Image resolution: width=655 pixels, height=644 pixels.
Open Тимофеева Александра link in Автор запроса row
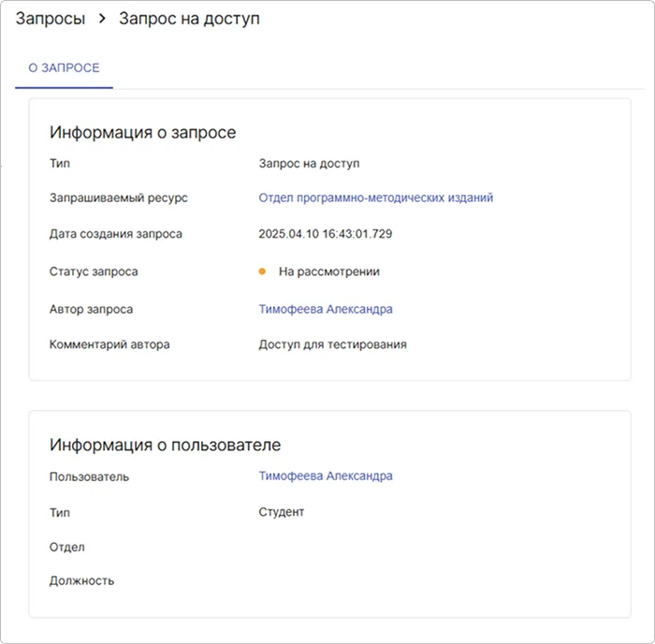click(x=325, y=309)
